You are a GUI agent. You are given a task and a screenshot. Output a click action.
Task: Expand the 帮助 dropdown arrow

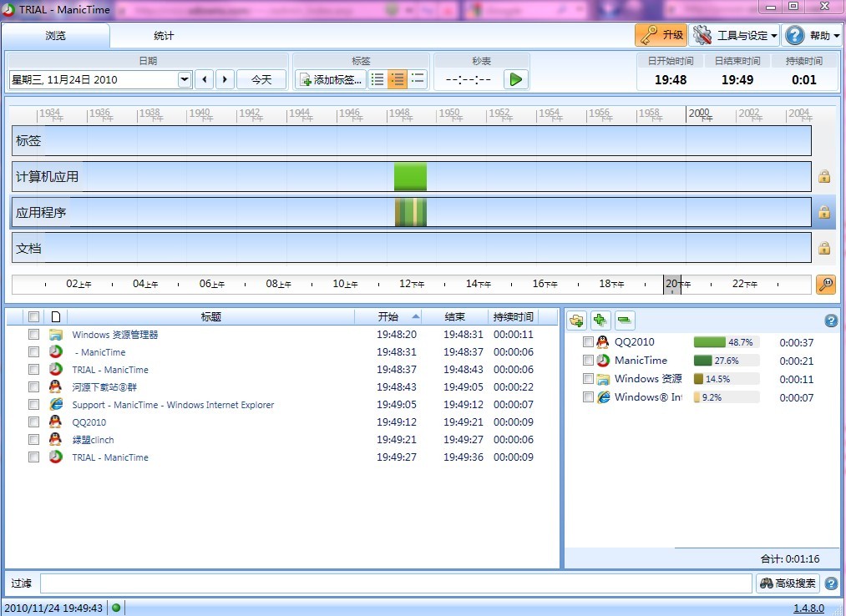coord(837,36)
